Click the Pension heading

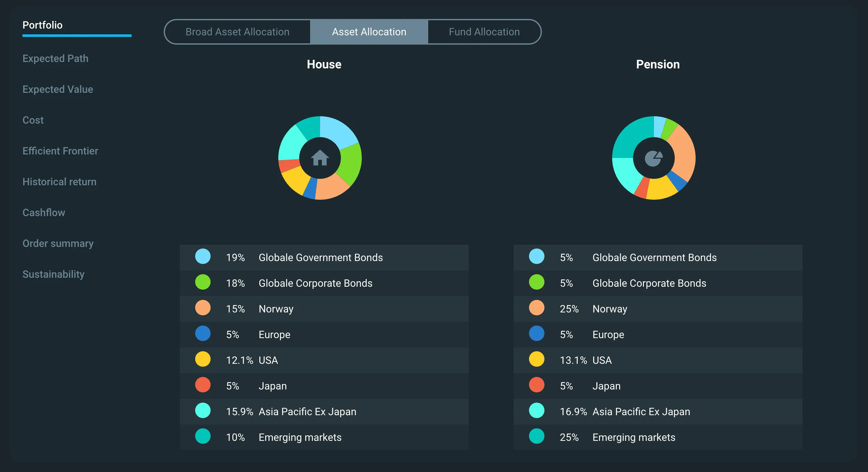click(x=658, y=64)
